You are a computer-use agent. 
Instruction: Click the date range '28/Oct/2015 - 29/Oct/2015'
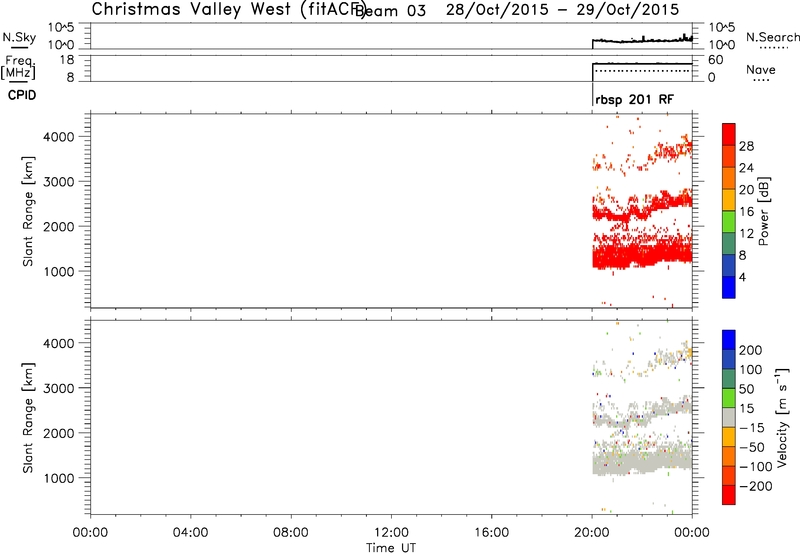coord(562,10)
